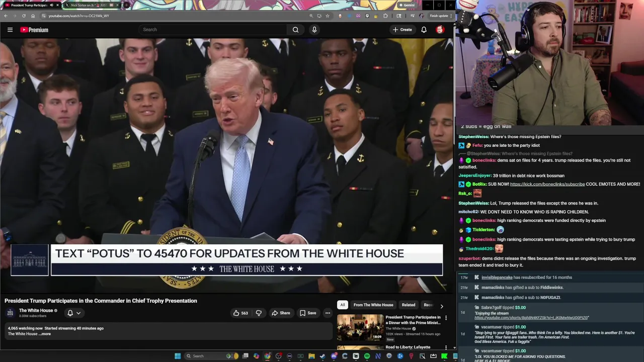Open options for Road to Liberty video
Screen dimensions: 644x362
446,347
